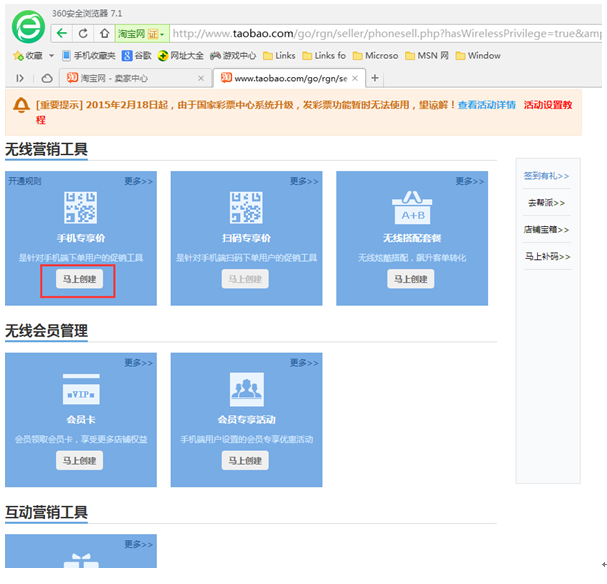Open the Links bookmark folder
607x584 pixels.
[x=279, y=56]
